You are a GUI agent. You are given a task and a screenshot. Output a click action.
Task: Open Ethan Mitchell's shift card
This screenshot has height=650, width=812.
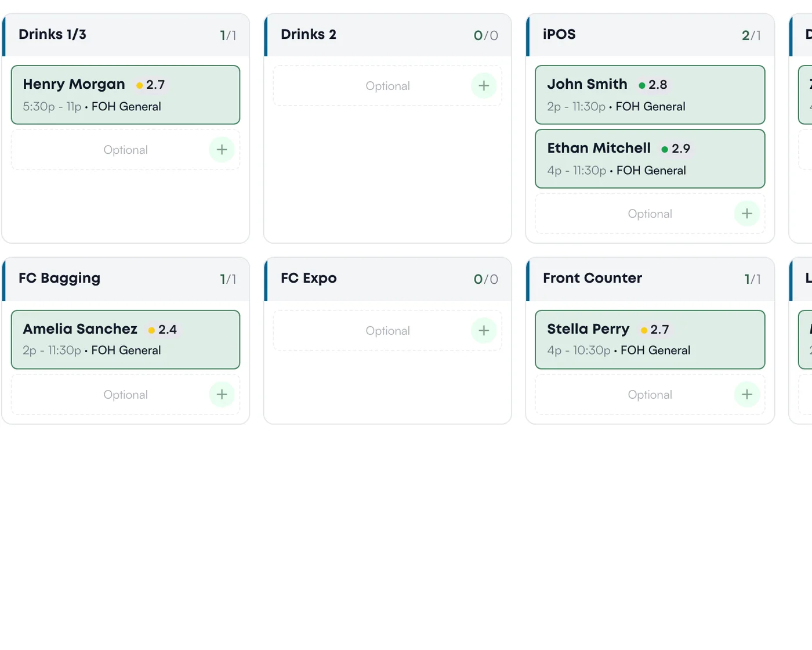pyautogui.click(x=650, y=158)
